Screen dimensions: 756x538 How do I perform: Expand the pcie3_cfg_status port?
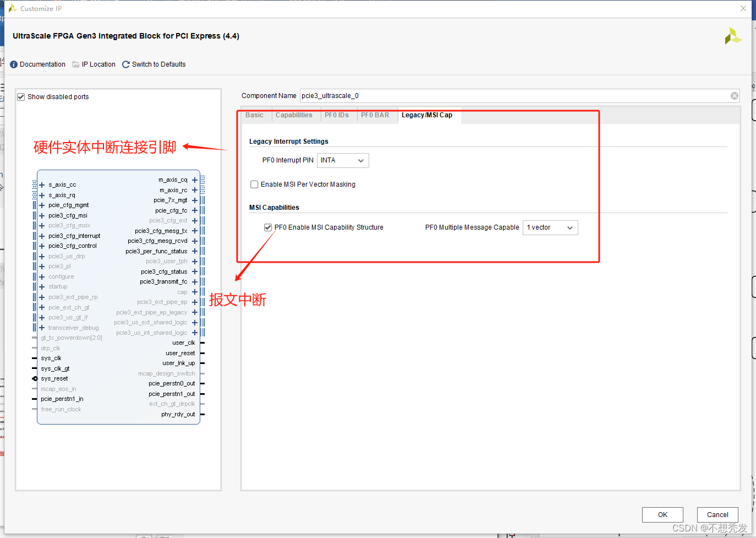tap(195, 271)
